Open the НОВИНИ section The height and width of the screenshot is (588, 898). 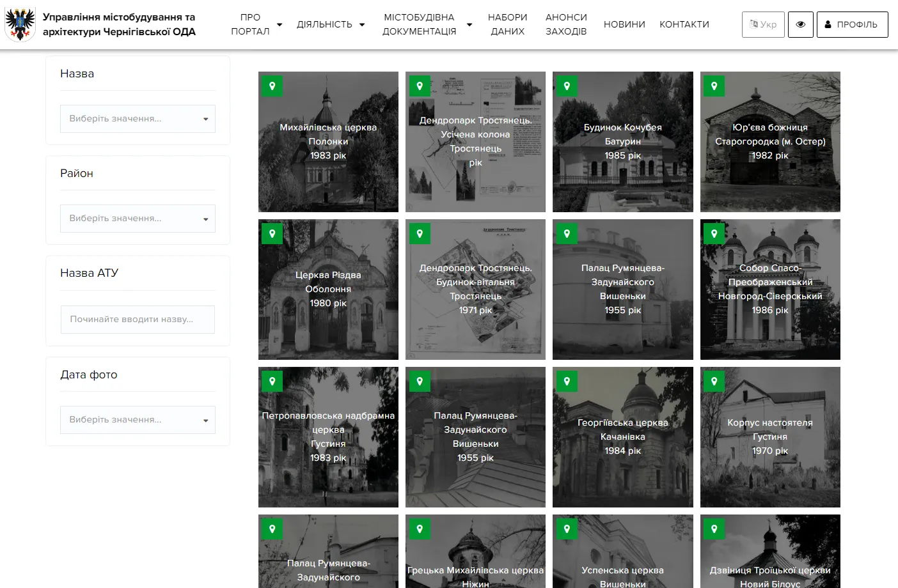[x=624, y=24]
